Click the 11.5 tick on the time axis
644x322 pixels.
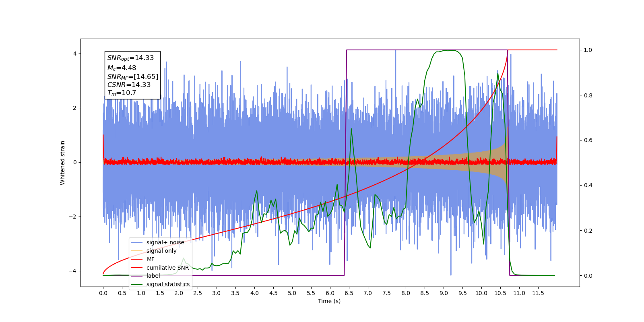click(538, 293)
